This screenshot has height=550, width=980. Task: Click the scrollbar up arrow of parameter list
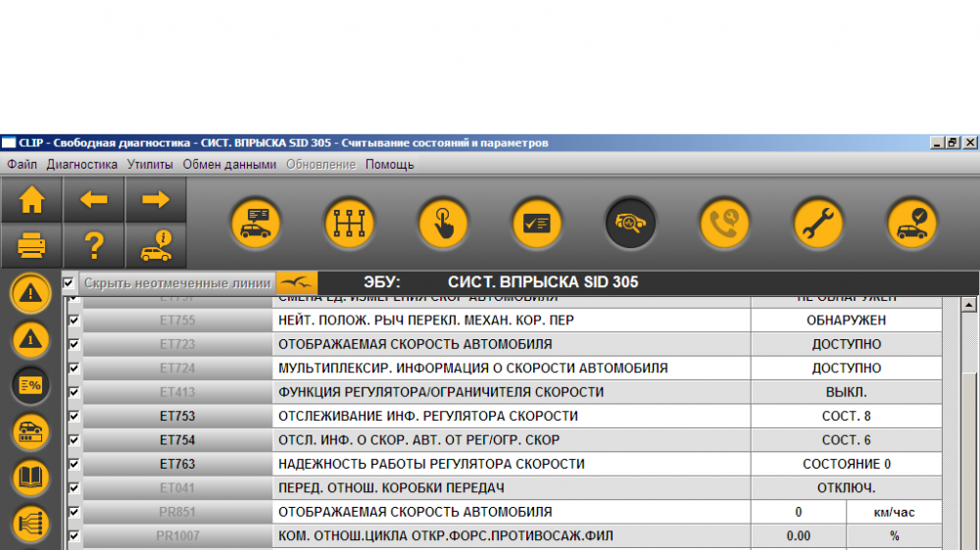tap(969, 305)
